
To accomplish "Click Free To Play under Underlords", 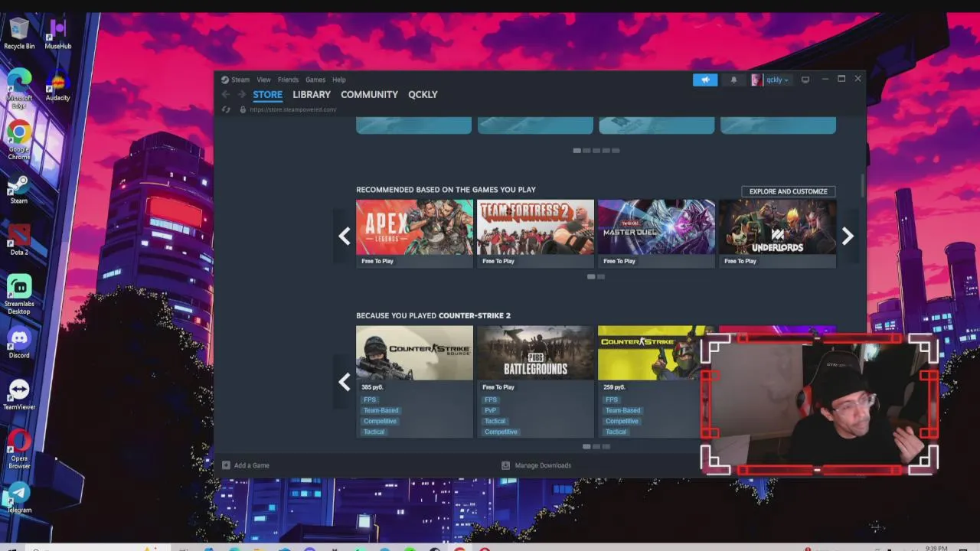I will pyautogui.click(x=740, y=261).
